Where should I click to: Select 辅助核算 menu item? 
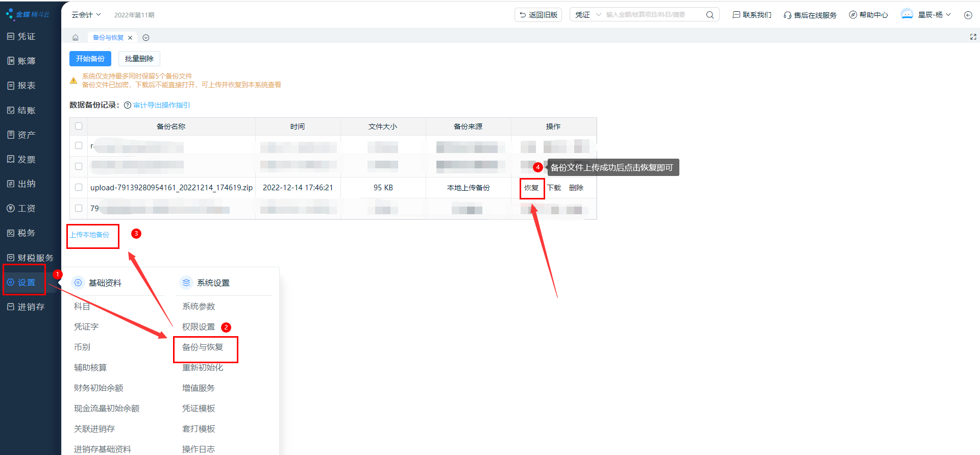click(90, 367)
